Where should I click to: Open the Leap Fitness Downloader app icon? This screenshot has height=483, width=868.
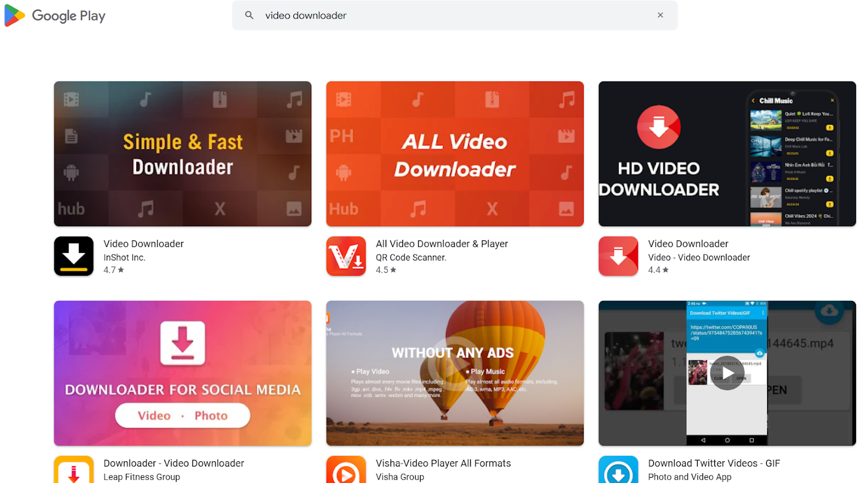coord(74,469)
